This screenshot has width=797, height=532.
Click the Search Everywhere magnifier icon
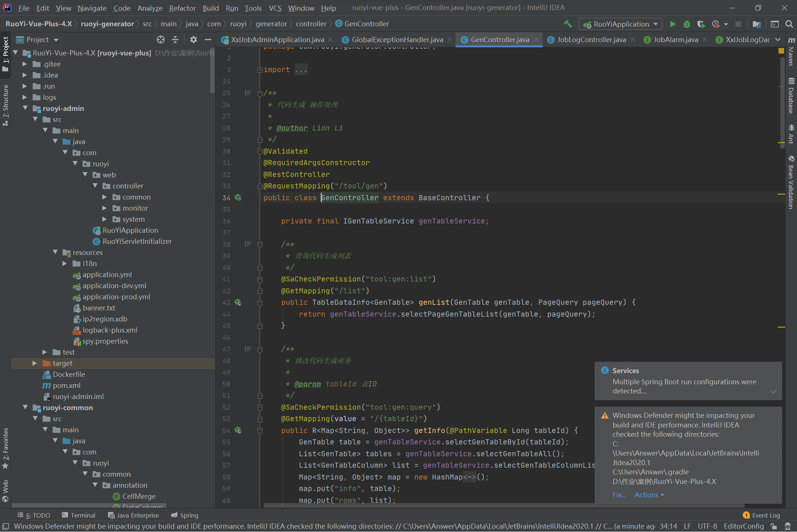click(x=789, y=24)
